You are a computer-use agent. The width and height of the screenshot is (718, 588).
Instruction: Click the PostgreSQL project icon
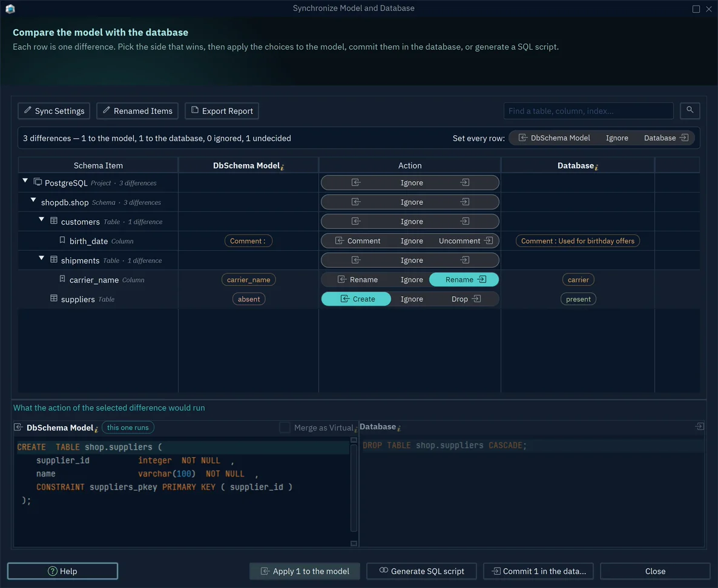tap(38, 182)
